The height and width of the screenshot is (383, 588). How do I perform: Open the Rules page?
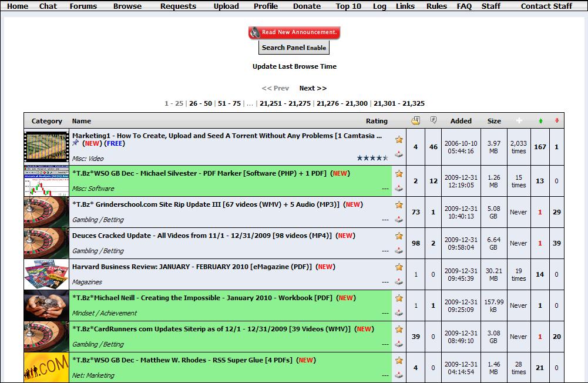coord(436,6)
